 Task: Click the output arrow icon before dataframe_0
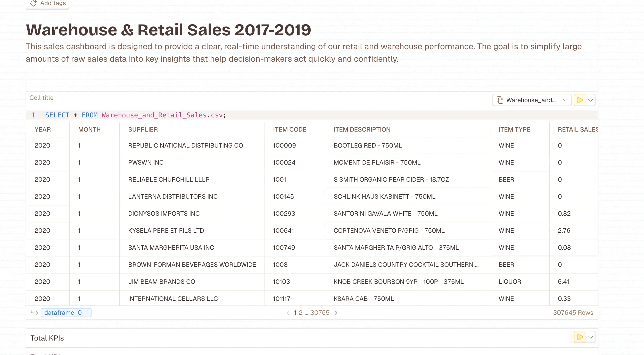pyautogui.click(x=34, y=312)
